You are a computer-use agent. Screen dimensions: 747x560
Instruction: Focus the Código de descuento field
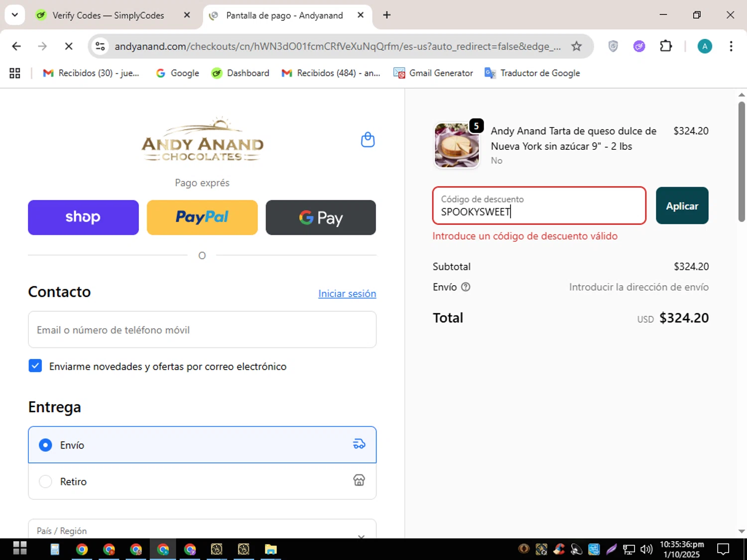[539, 206]
